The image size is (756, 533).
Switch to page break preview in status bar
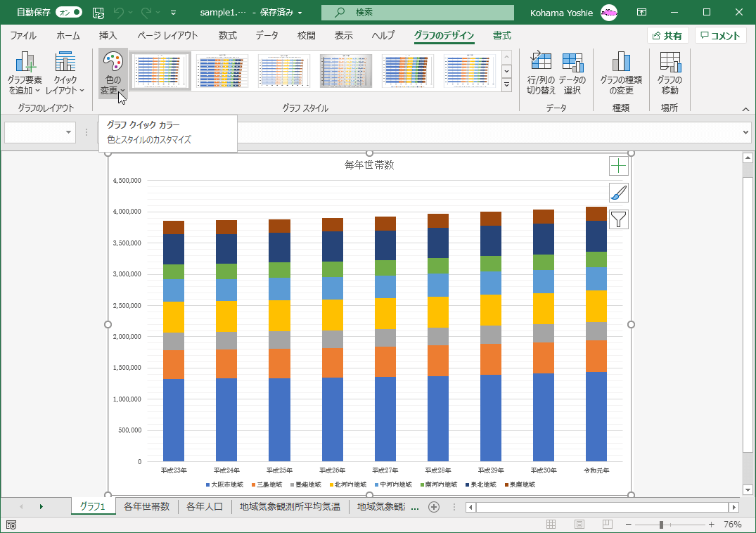click(x=607, y=525)
